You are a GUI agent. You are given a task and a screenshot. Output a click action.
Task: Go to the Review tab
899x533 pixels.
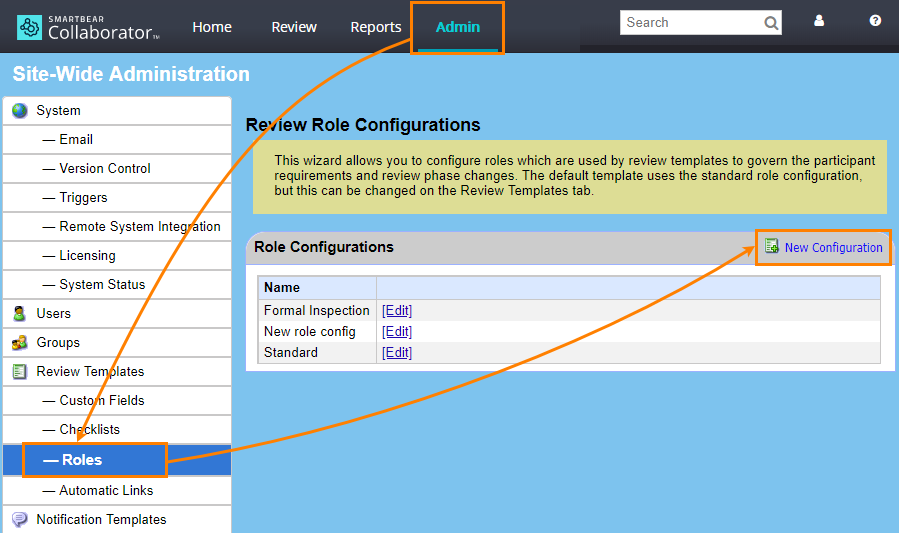(x=294, y=27)
